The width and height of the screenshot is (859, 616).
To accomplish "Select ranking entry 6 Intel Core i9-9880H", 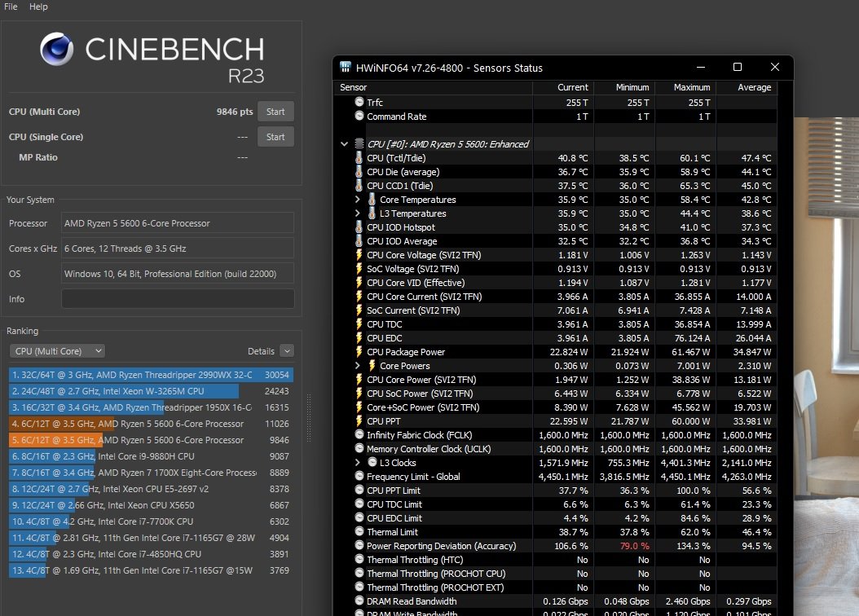I will pos(152,456).
